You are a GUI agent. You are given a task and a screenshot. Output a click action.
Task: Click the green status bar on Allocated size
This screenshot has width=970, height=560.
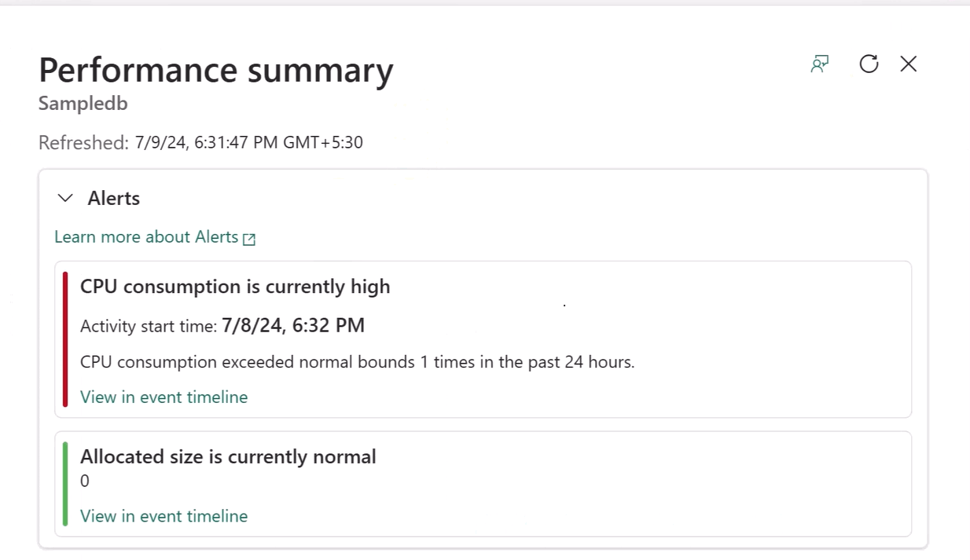(x=65, y=484)
